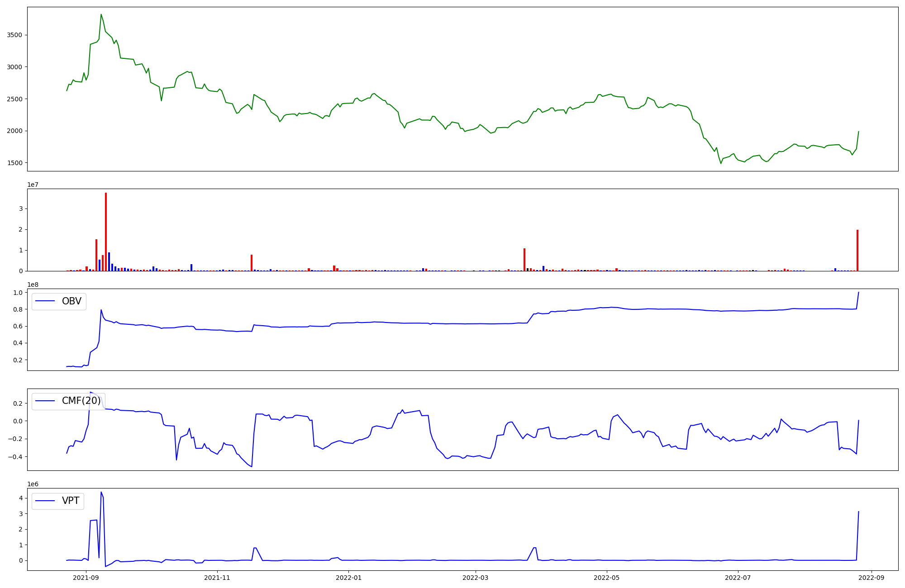The height and width of the screenshot is (588, 905).
Task: Click the 2022-09 x-axis date label
Action: pos(872,578)
